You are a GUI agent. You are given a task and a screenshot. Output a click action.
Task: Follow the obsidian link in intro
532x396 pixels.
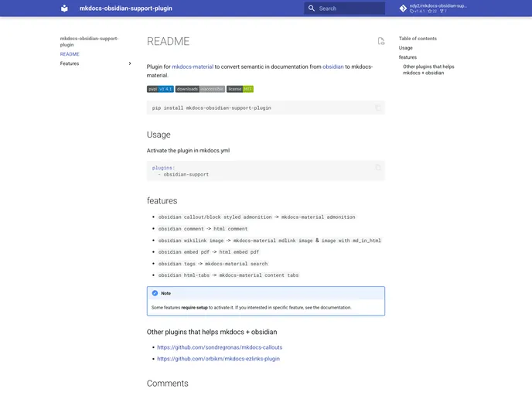tap(332, 67)
